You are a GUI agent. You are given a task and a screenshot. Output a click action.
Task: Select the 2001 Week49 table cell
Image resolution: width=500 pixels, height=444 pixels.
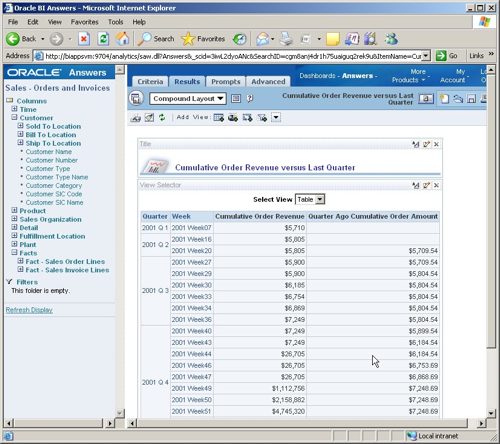pos(192,388)
